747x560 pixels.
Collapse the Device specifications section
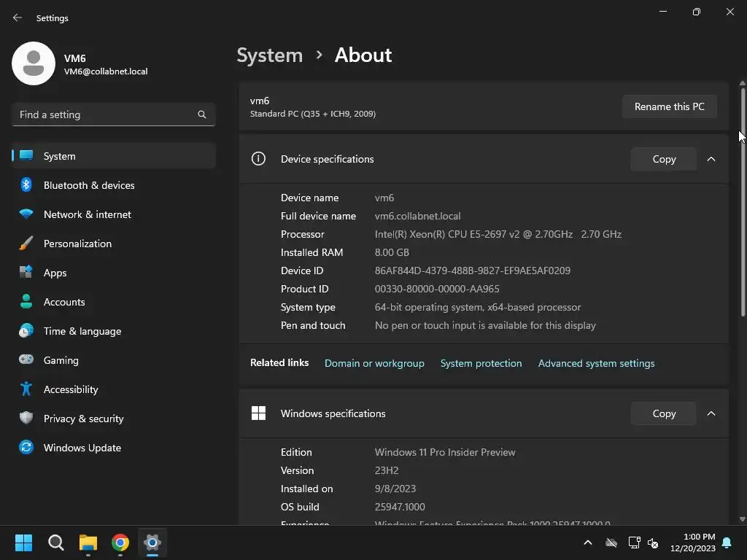711,159
